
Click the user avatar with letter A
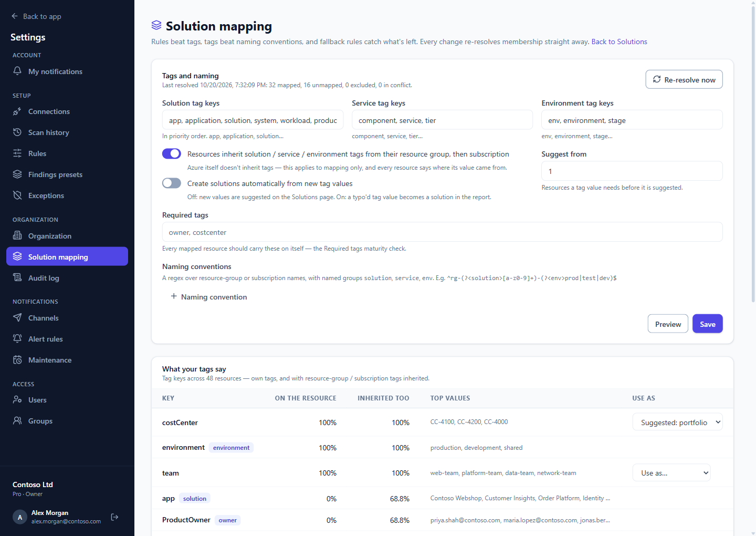(x=20, y=517)
